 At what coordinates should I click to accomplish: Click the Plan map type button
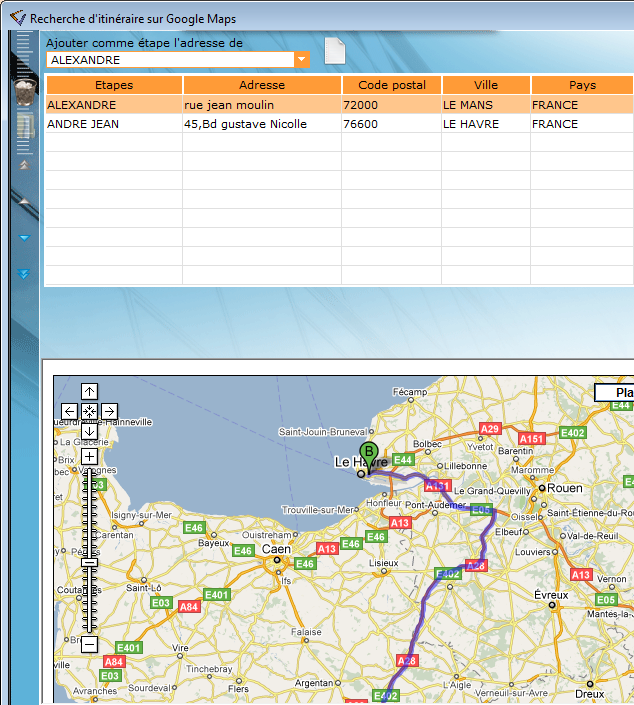[x=614, y=393]
